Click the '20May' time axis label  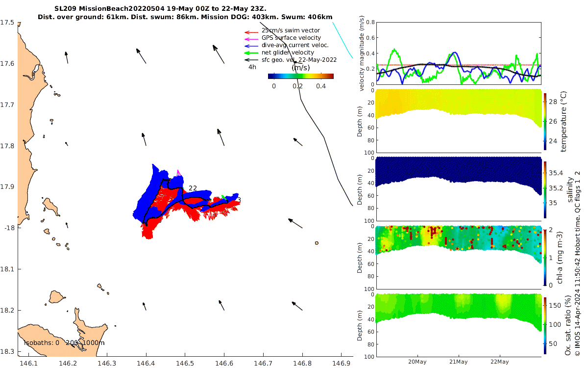click(x=418, y=362)
